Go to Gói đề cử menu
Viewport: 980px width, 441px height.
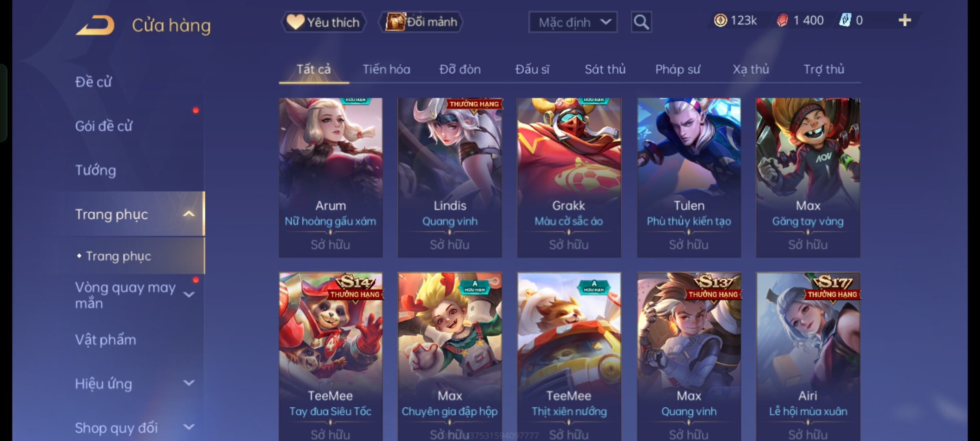pos(104,126)
